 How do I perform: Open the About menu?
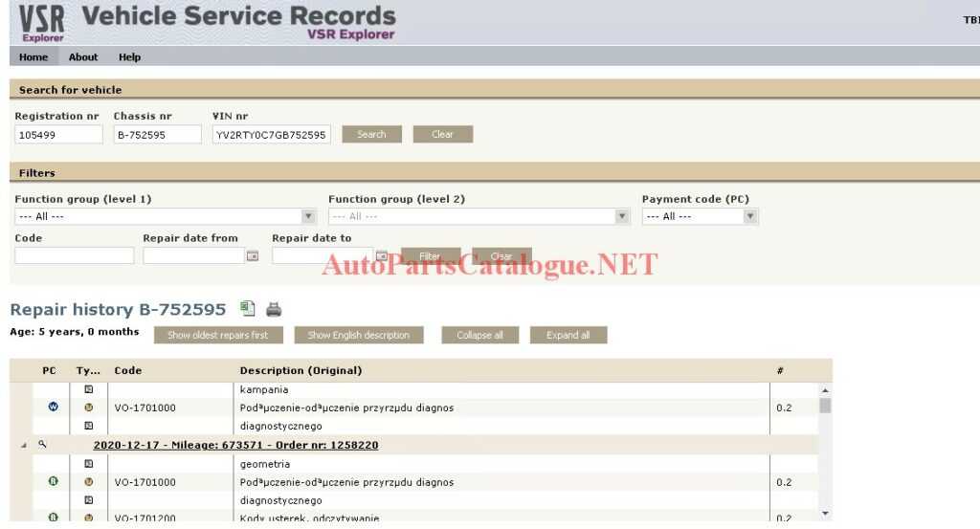point(83,56)
